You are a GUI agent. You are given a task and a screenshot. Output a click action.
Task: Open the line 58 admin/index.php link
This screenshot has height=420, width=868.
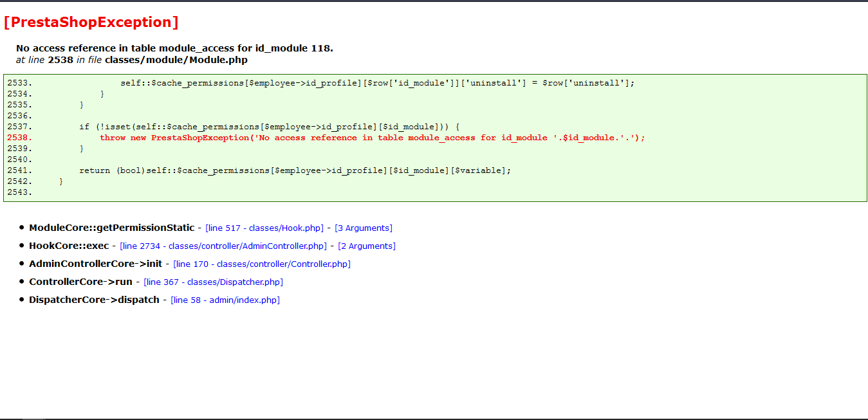(x=225, y=300)
